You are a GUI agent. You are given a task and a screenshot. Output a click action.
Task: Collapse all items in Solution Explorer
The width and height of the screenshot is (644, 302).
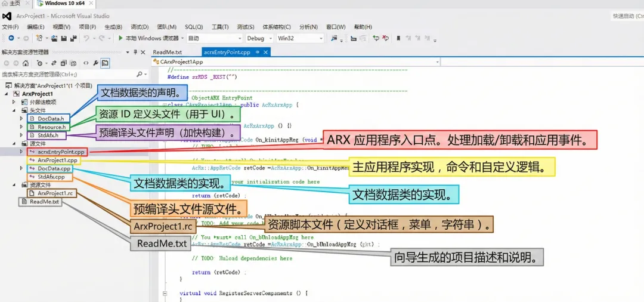point(64,63)
